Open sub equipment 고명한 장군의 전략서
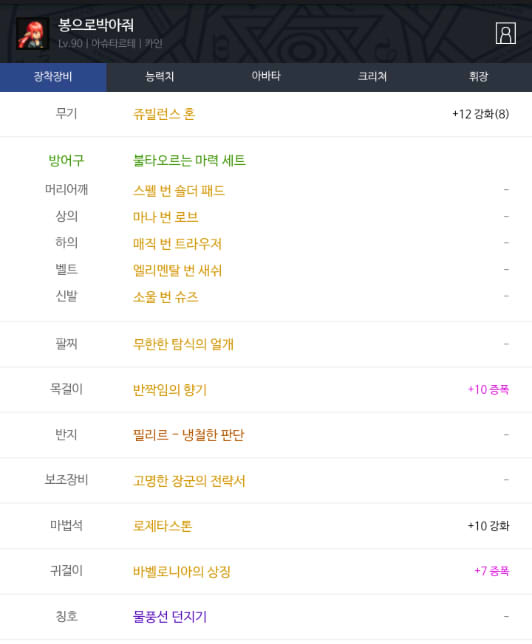 pos(189,480)
